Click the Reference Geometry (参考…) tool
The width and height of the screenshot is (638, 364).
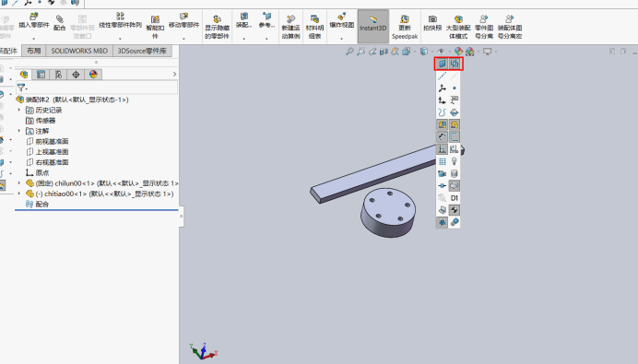[267, 20]
